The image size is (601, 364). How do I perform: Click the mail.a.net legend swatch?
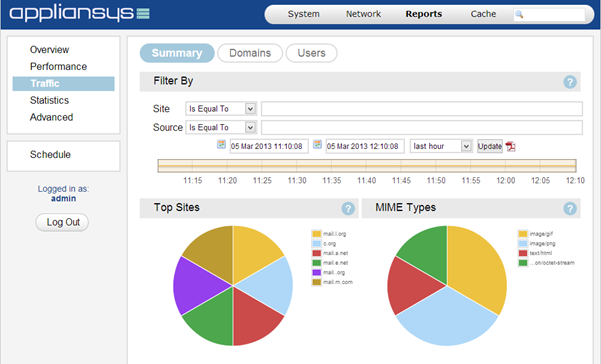tap(317, 253)
